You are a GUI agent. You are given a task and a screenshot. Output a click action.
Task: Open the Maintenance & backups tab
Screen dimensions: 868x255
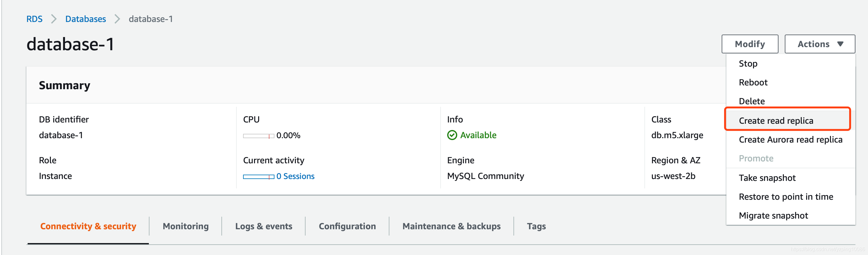tap(451, 226)
